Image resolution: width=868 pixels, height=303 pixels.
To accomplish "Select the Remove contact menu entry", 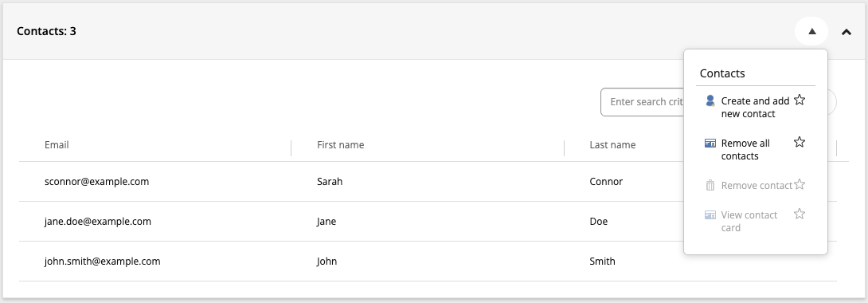I will (x=757, y=186).
